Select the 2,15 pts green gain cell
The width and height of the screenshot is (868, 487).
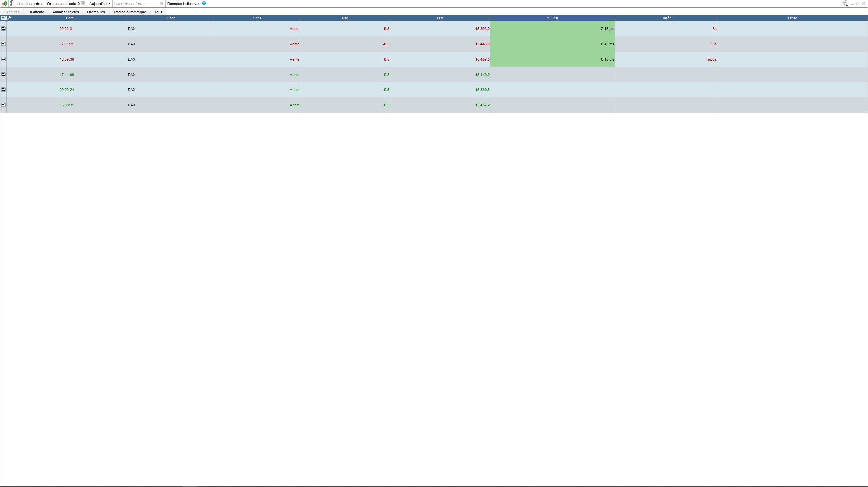pyautogui.click(x=552, y=29)
